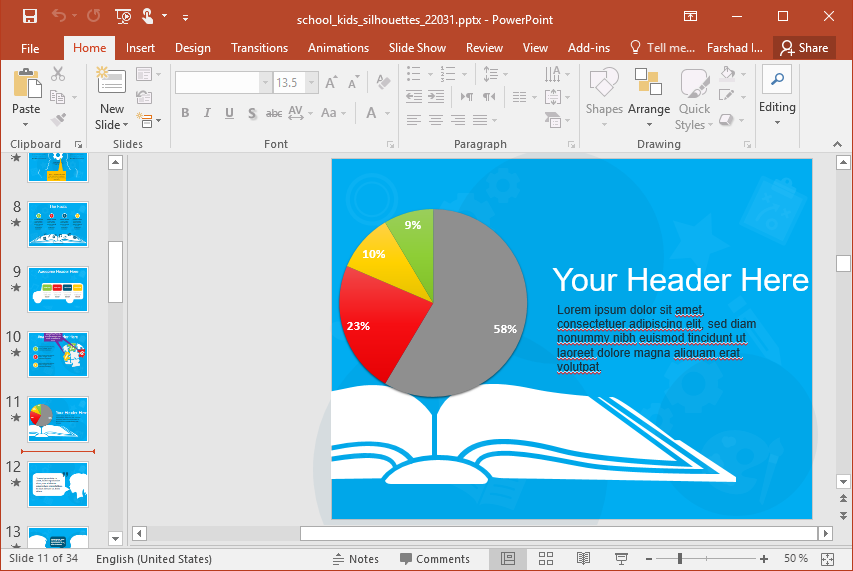This screenshot has width=853, height=571.
Task: Click the Save icon in the title bar
Action: (29, 16)
